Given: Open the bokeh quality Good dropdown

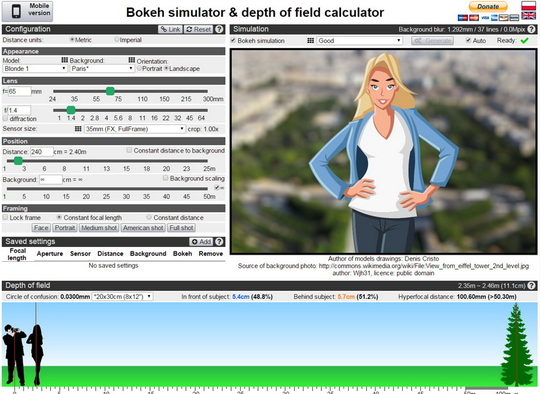Looking at the screenshot, I should click(x=360, y=41).
